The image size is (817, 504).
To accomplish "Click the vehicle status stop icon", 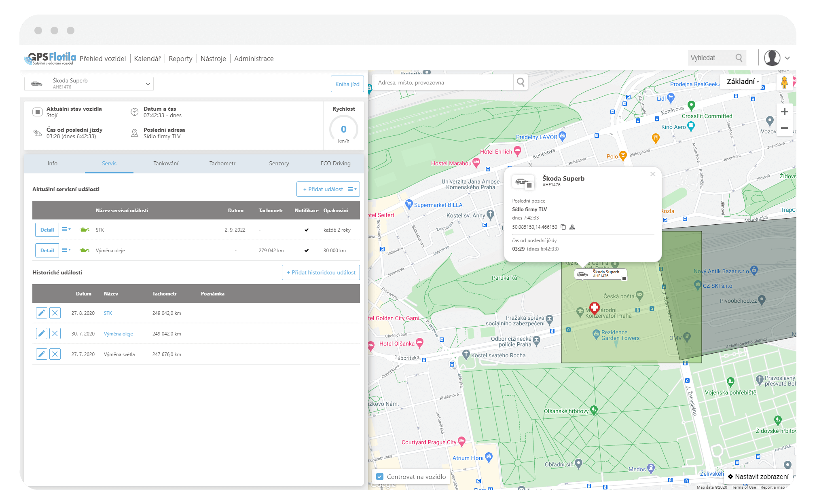I will point(38,112).
